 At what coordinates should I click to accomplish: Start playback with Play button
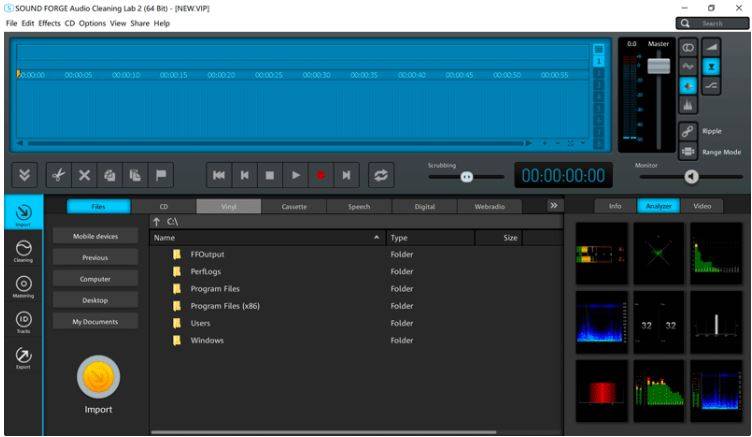(x=295, y=175)
